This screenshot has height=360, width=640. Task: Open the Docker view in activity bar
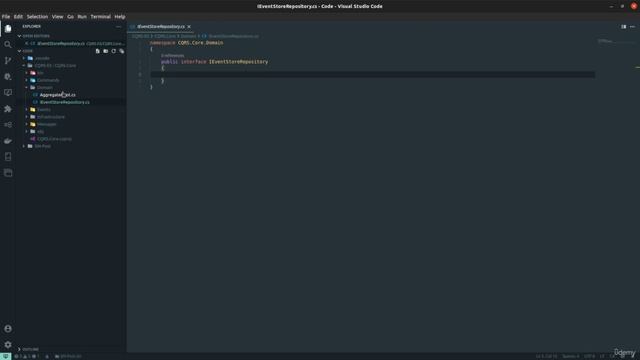[8, 141]
